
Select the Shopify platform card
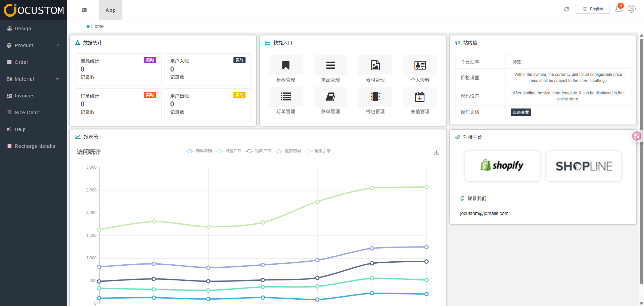[x=502, y=166]
